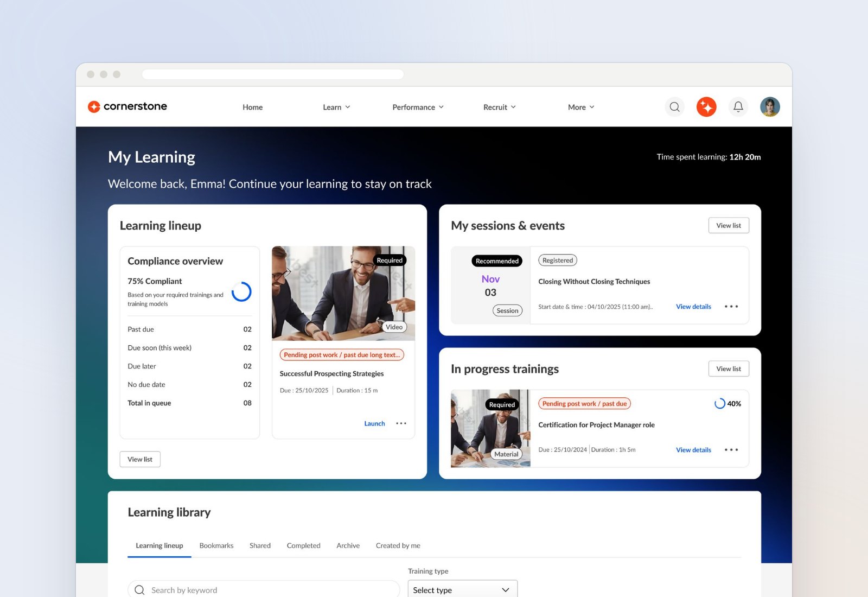Click the 40% progress ring
The image size is (868, 597).
pyautogui.click(x=719, y=403)
